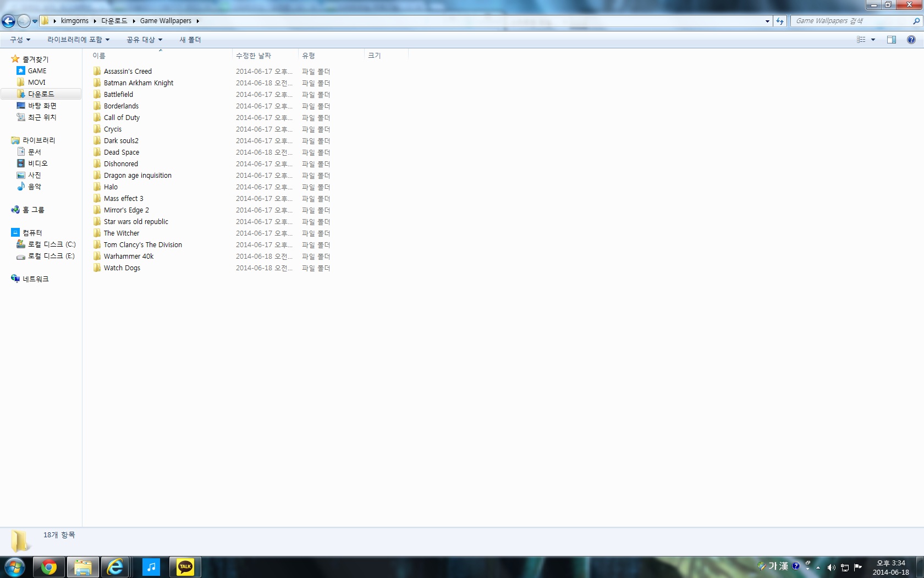Image resolution: width=924 pixels, height=578 pixels.
Task: Click the 새 폴더 button
Action: click(x=190, y=40)
